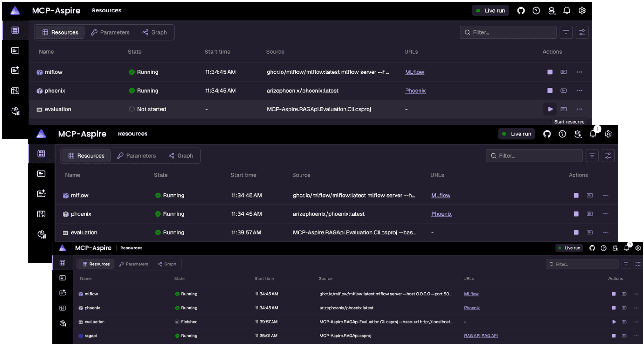Stop the phoenix resource in top window
644x345 pixels.
point(550,91)
